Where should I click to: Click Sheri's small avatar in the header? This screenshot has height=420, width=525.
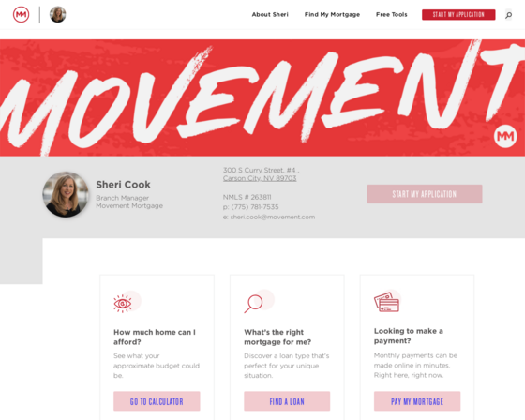pyautogui.click(x=57, y=14)
